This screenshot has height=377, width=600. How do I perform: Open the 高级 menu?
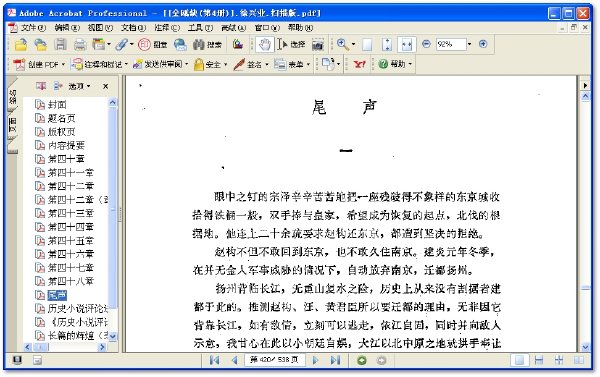pyautogui.click(x=233, y=28)
